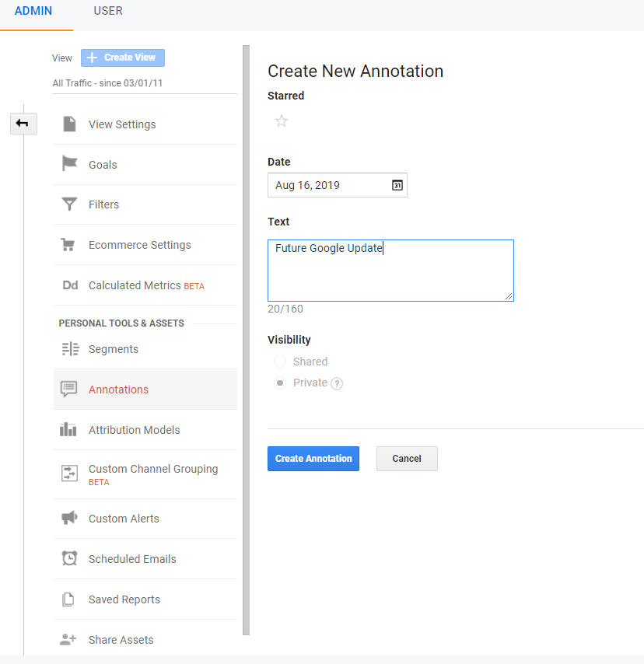This screenshot has width=644, height=664.
Task: Click the help icon next to Private
Action: [337, 383]
